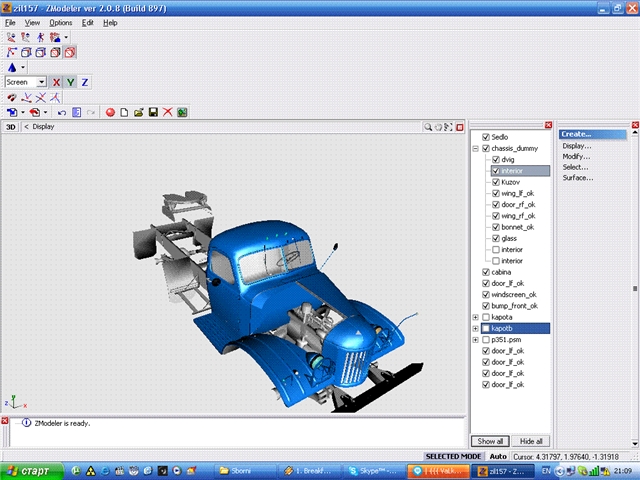Viewport: 640px width, 480px height.
Task: Click the open folder toolbar icon
Action: click(139, 113)
